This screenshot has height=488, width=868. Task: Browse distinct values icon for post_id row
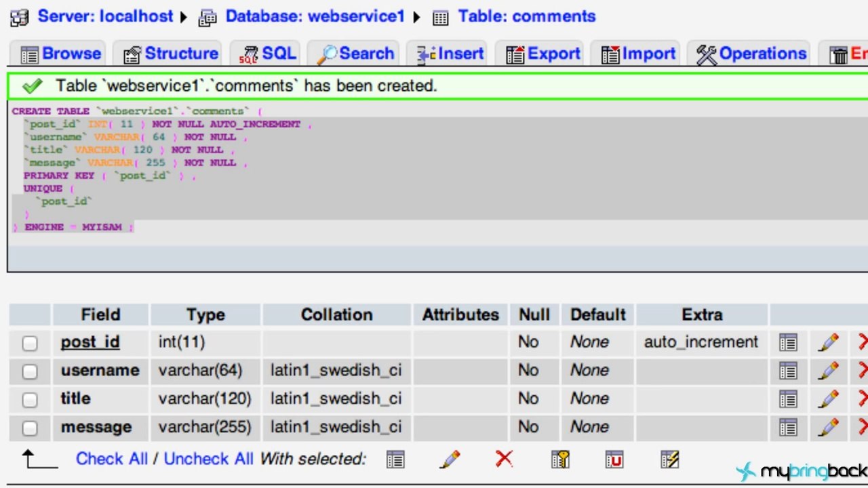pyautogui.click(x=788, y=342)
